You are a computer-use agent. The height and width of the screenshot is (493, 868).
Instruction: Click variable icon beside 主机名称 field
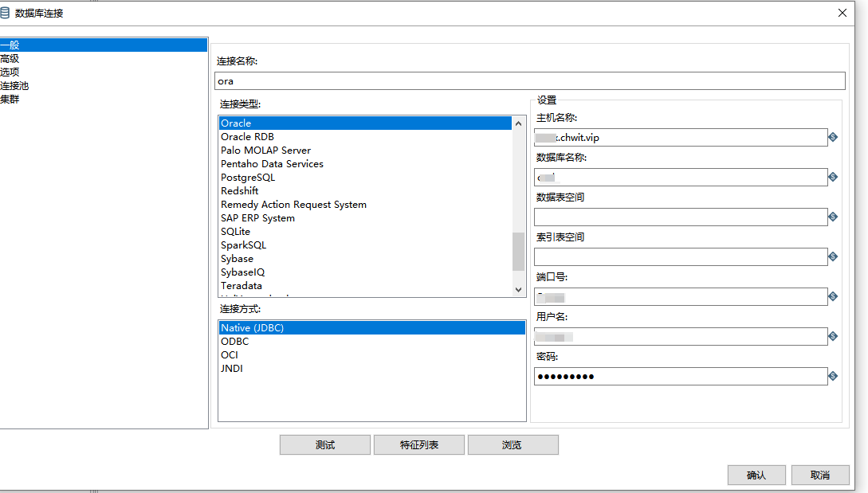click(x=833, y=137)
